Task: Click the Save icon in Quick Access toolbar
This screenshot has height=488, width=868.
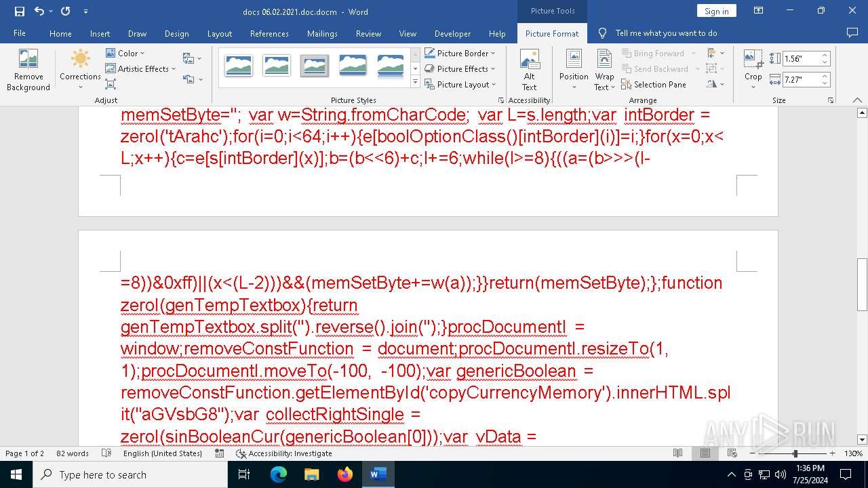Action: pos(19,12)
